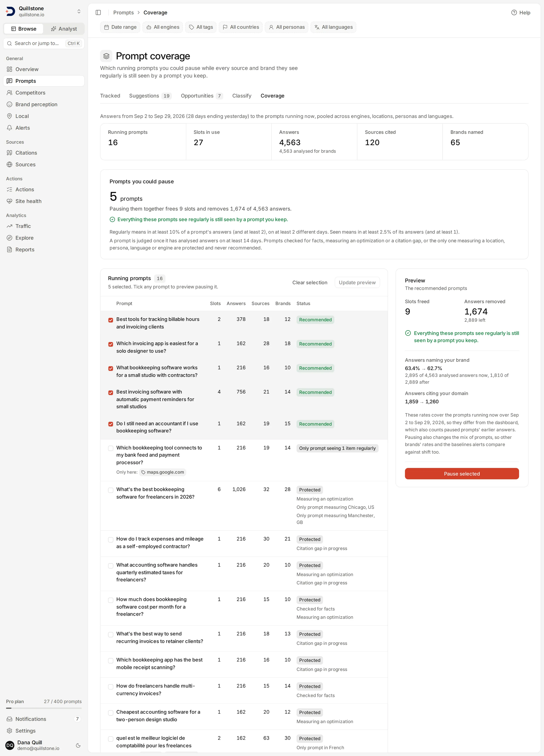
Task: Open Explore in Analytics
Action: tap(44, 238)
